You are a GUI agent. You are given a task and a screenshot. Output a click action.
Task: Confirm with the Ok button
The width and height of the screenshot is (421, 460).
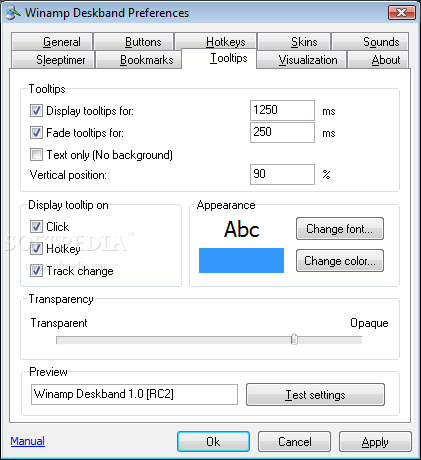213,442
